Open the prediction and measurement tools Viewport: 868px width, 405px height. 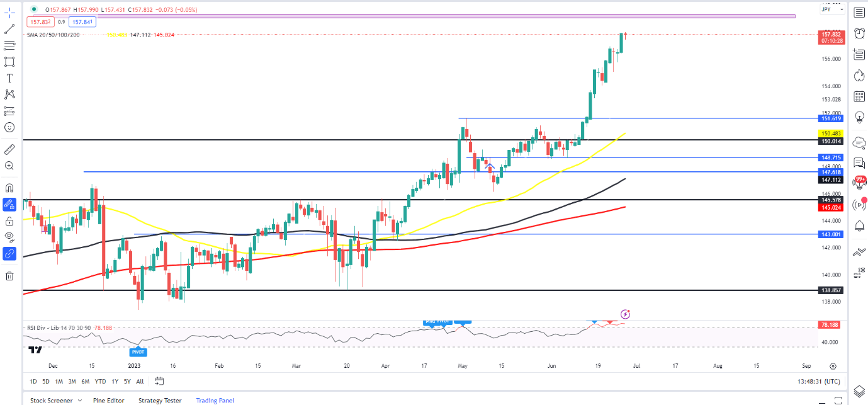point(9,111)
